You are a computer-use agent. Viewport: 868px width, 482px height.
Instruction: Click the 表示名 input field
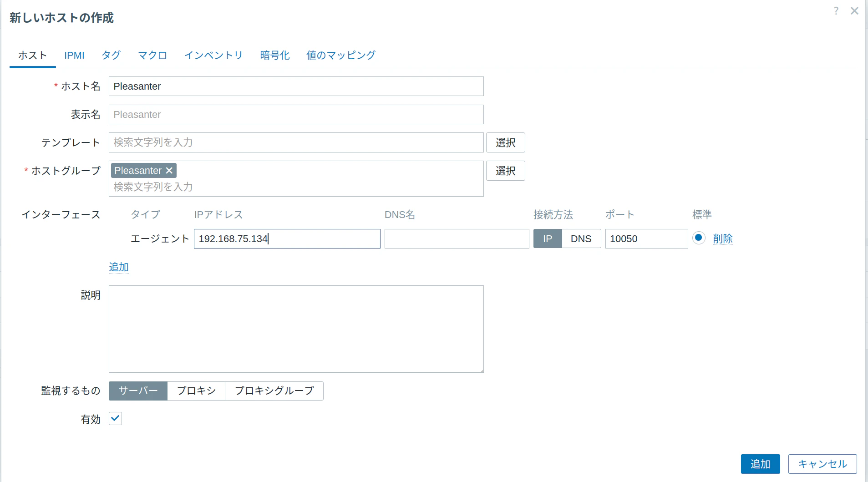coord(296,115)
